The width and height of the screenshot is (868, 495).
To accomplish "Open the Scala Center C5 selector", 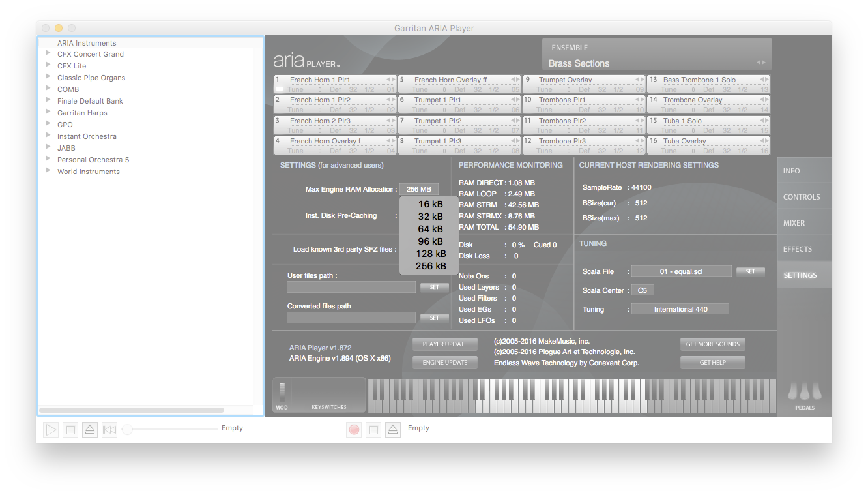I will click(643, 290).
